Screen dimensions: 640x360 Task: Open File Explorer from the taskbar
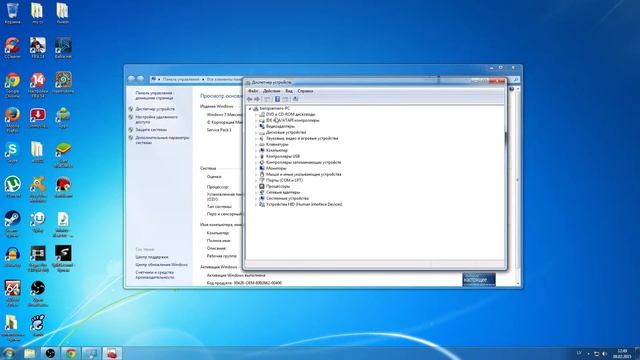pos(29,353)
